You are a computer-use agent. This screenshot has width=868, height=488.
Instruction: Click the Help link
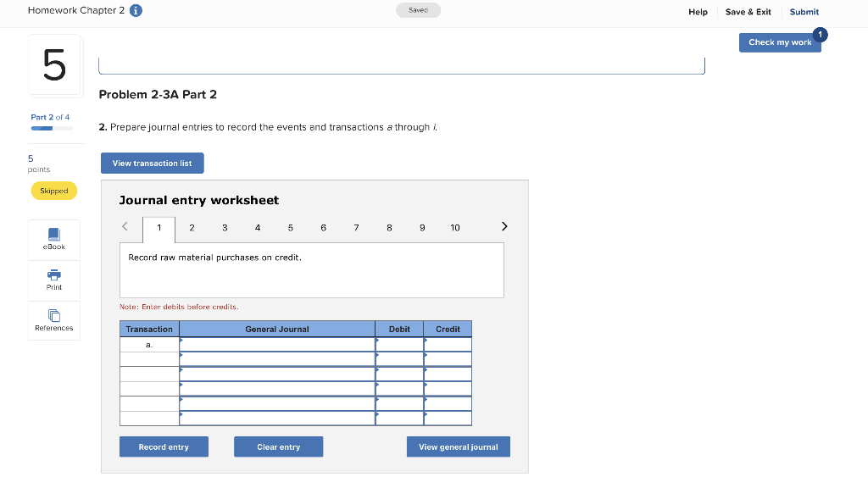[x=698, y=12]
